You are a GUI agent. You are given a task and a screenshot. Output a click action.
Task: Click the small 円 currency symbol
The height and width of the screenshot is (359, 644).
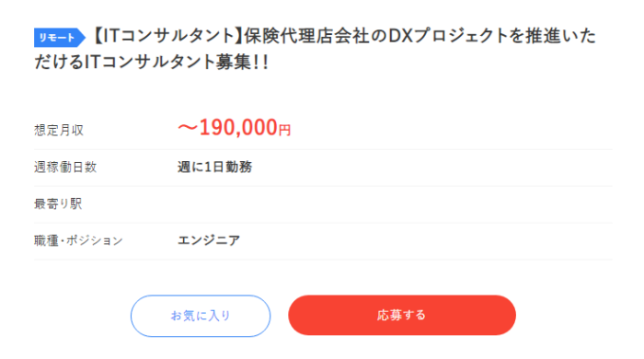click(284, 130)
